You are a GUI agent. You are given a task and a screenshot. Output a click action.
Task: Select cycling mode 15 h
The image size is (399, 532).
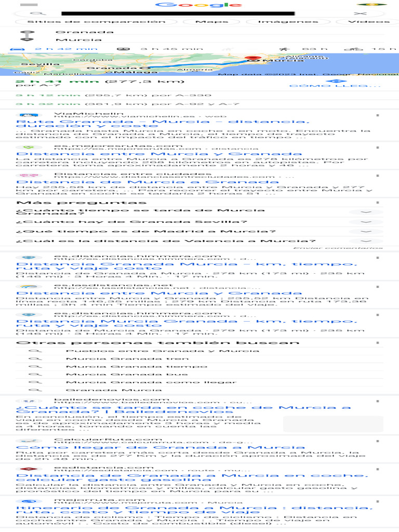tap(370, 49)
